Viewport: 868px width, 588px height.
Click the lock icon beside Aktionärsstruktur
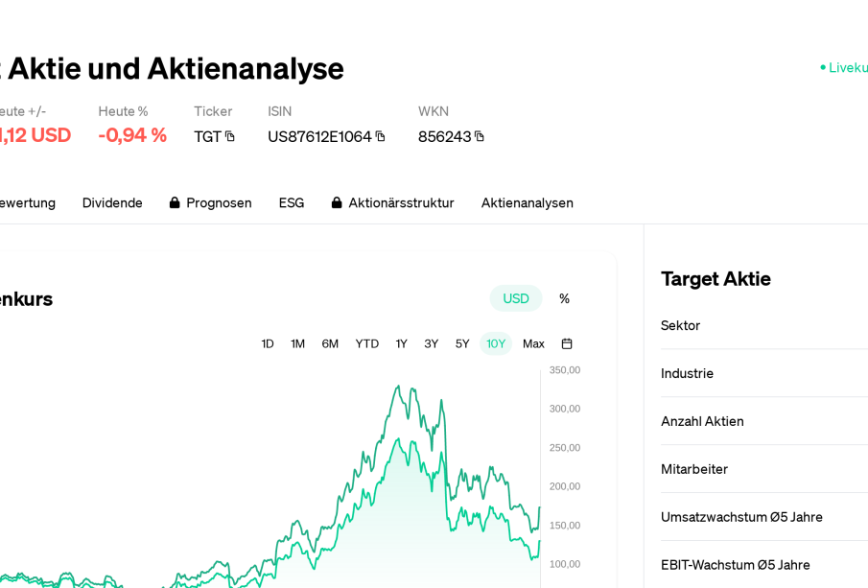coord(337,202)
